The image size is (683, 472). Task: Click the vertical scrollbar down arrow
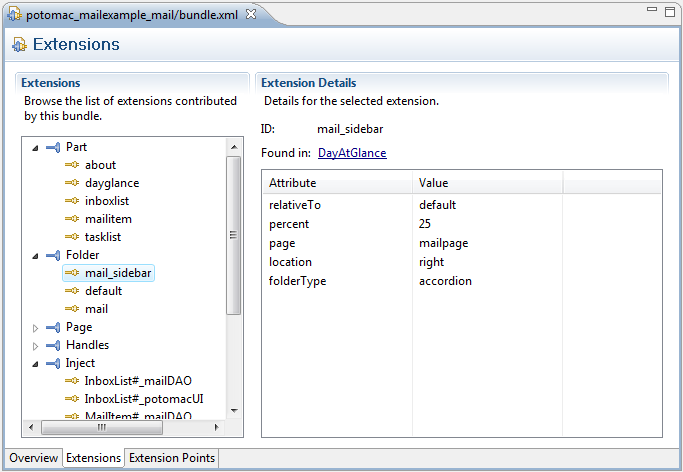coord(234,411)
